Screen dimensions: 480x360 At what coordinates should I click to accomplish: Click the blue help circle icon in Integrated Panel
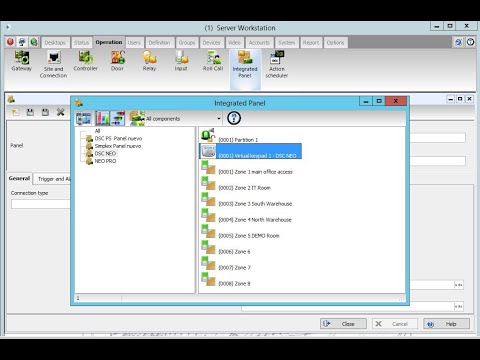(234, 118)
